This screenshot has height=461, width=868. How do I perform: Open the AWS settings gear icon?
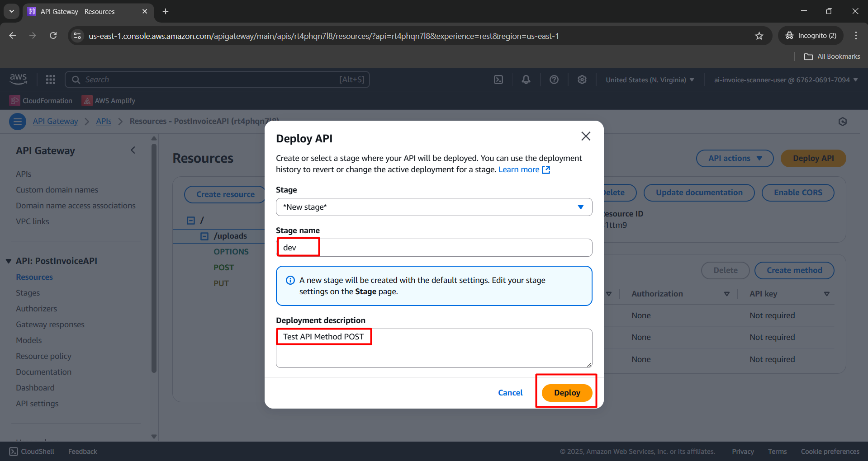(x=582, y=80)
